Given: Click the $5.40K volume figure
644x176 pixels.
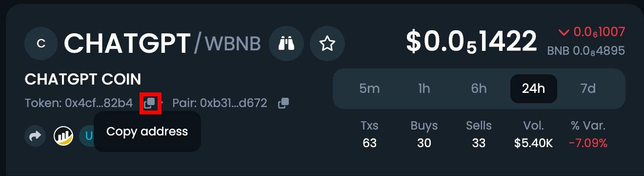Looking at the screenshot, I should [533, 144].
